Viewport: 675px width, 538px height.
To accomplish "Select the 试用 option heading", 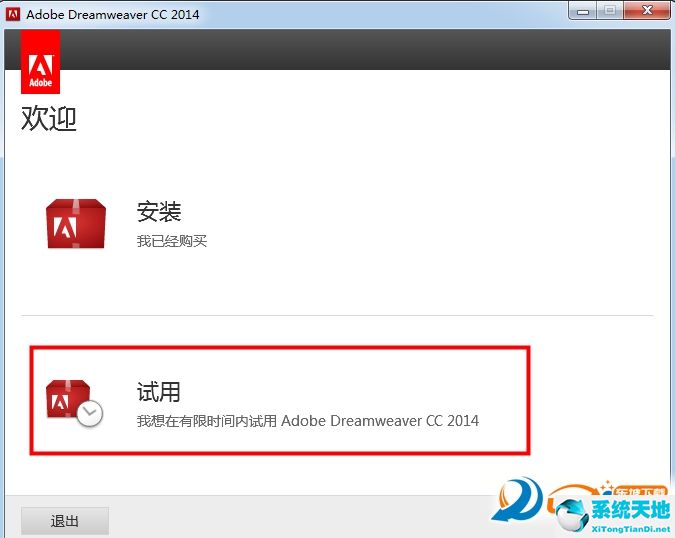I will coord(158,392).
